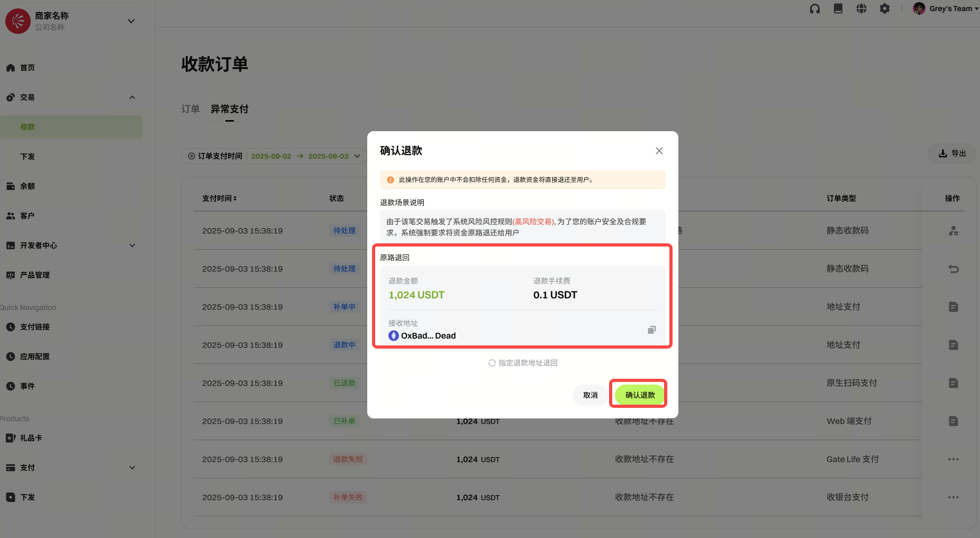Click the 确认退款 confirm button
This screenshot has width=980, height=538.
(639, 395)
